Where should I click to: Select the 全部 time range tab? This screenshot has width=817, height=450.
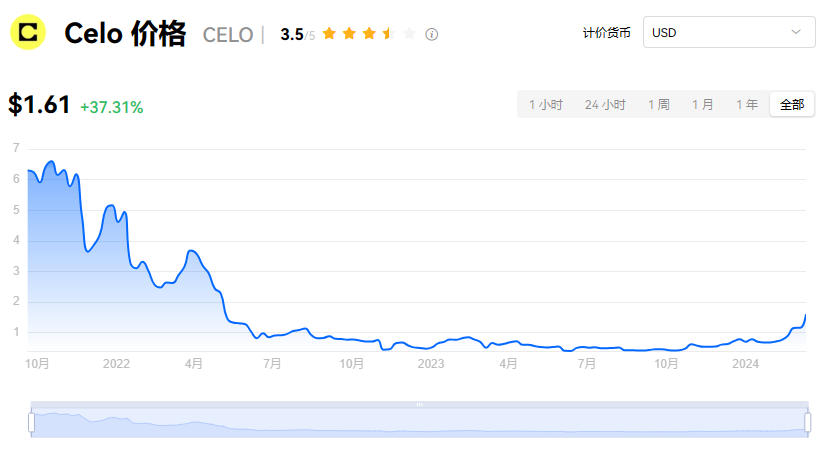coord(792,105)
